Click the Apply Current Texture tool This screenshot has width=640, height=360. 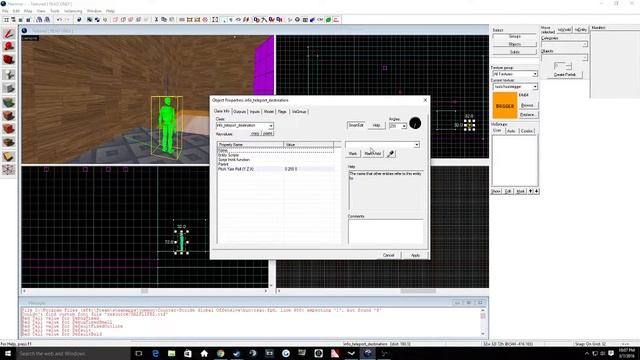click(9, 116)
